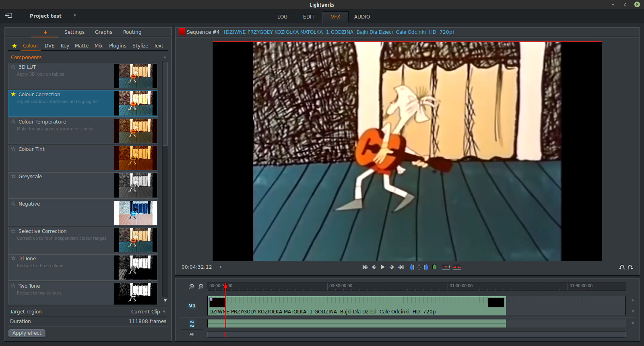Click the redo arrow icon
The height and width of the screenshot is (346, 644).
(x=630, y=267)
